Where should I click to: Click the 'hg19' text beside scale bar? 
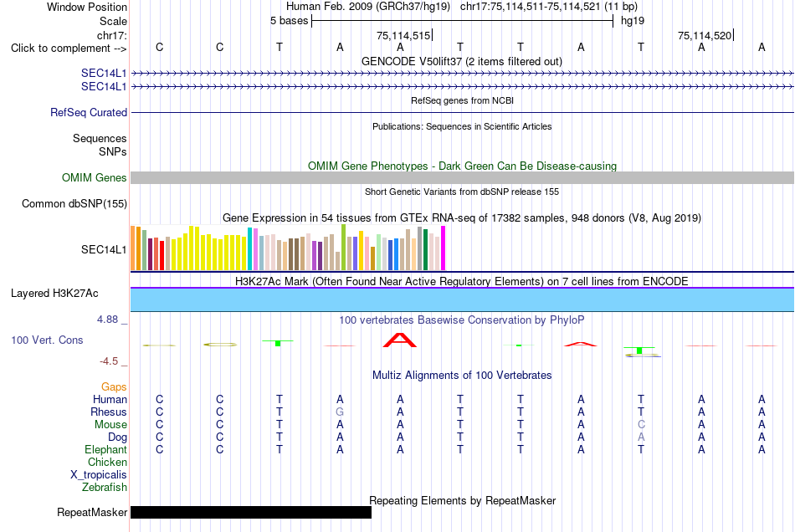click(633, 21)
